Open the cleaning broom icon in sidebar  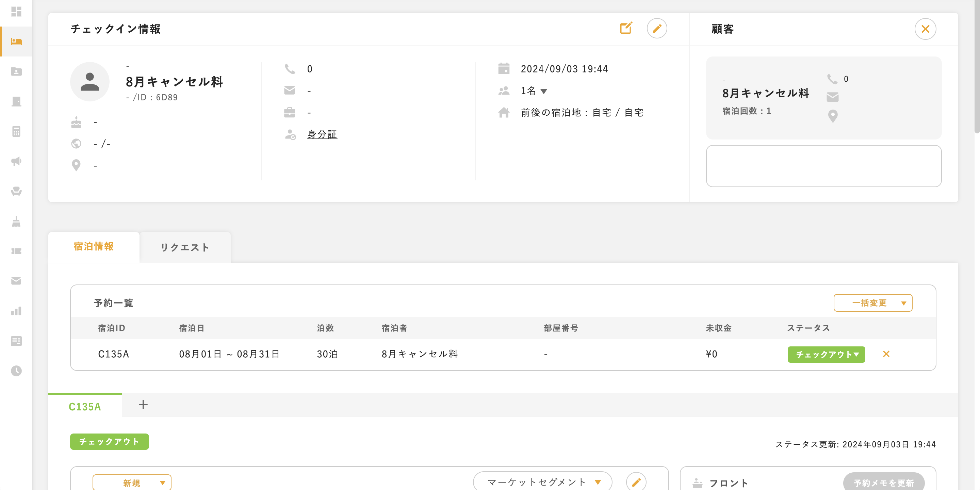(16, 221)
